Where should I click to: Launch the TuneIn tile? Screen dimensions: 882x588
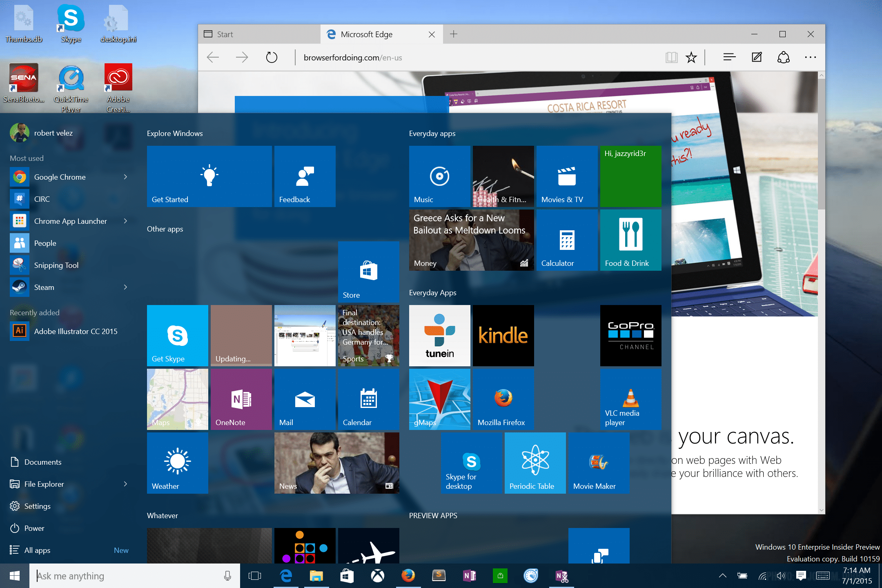(x=440, y=336)
